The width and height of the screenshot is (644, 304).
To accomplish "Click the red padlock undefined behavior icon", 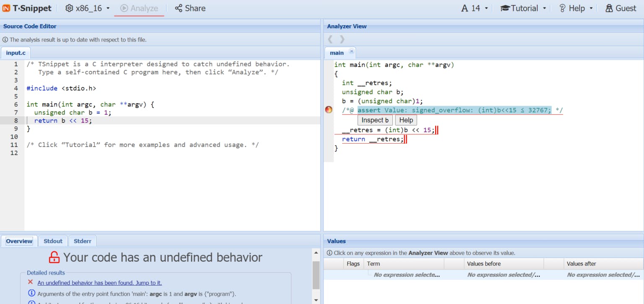I will [x=54, y=257].
